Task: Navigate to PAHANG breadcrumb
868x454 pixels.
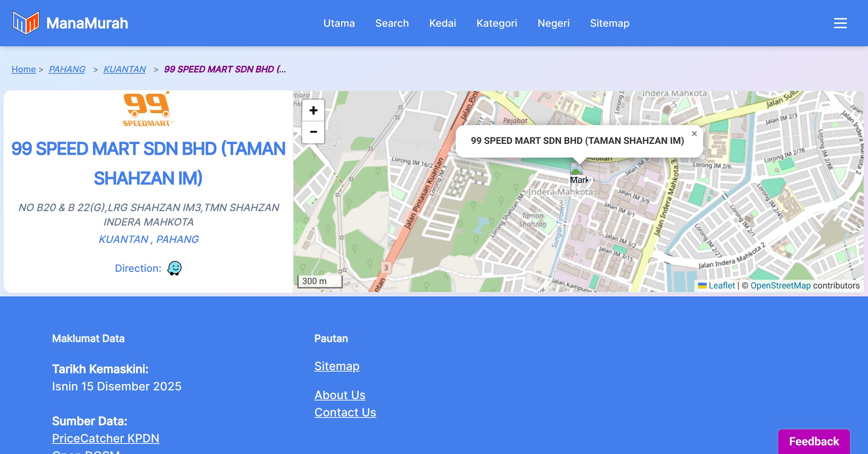Action: 67,69
